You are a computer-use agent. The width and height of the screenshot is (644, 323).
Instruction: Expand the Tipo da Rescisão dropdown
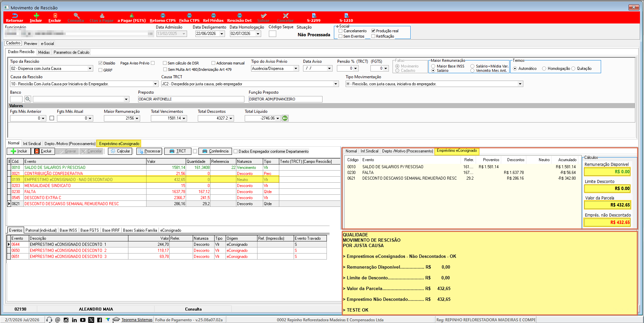tap(90, 68)
